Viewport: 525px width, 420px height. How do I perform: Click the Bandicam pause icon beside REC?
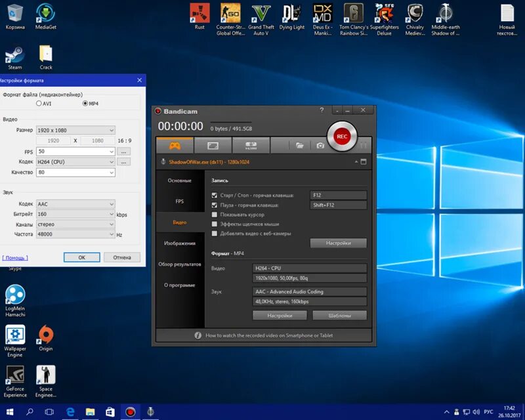tap(364, 145)
